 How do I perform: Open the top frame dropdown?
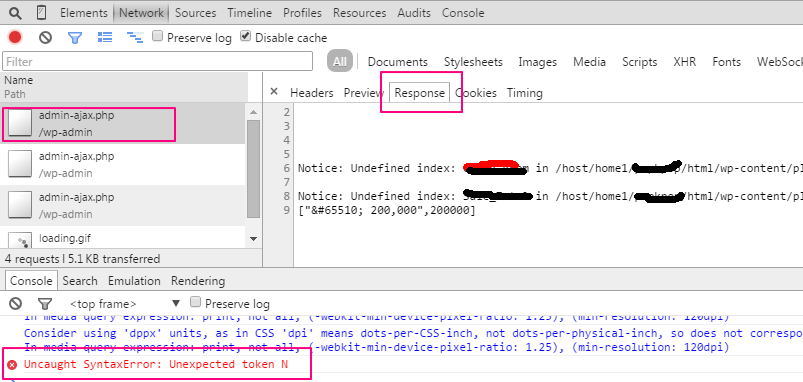click(x=125, y=303)
